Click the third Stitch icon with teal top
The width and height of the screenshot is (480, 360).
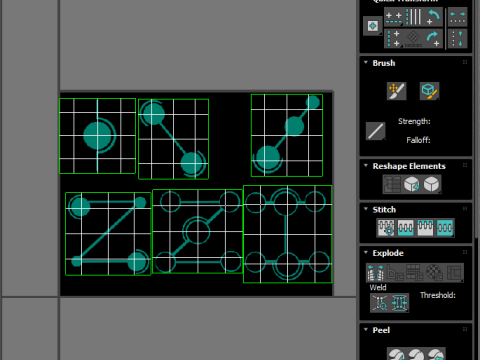coord(425,228)
